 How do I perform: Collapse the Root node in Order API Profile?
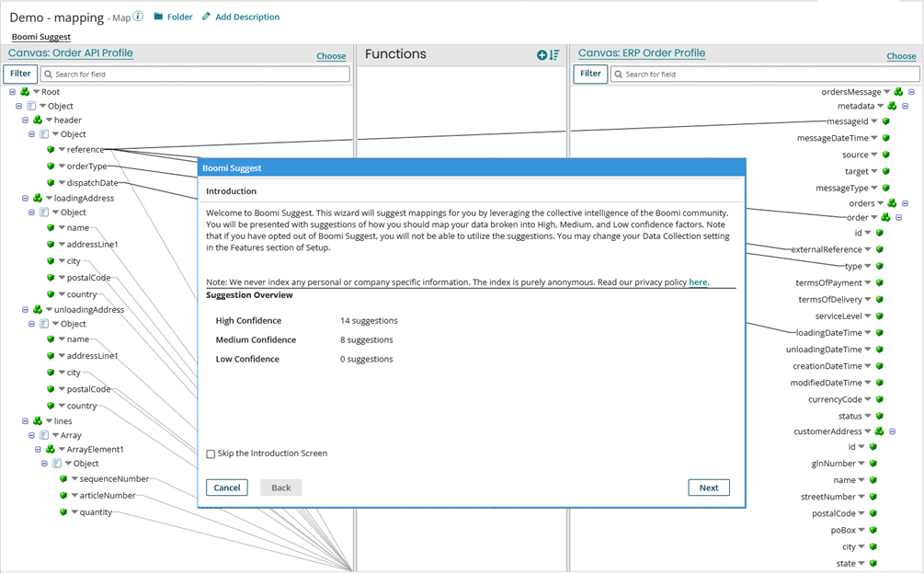12,92
